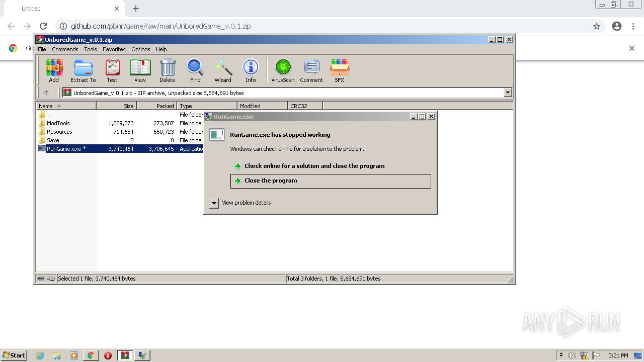Sort by the CRC32 column header
The height and width of the screenshot is (362, 644).
tap(305, 106)
